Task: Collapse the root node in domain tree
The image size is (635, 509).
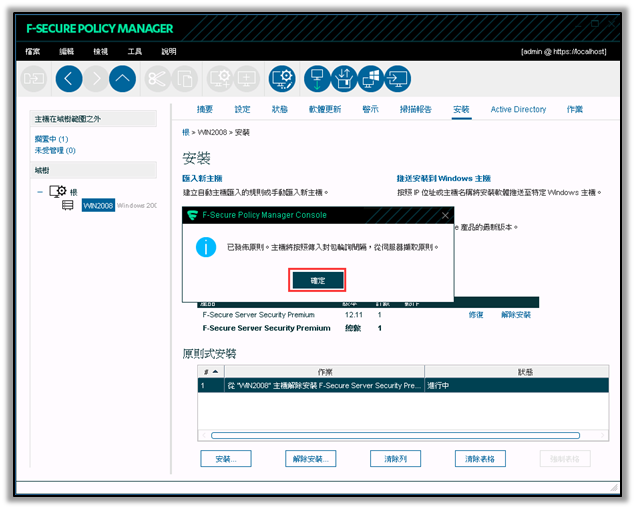Action: point(40,192)
